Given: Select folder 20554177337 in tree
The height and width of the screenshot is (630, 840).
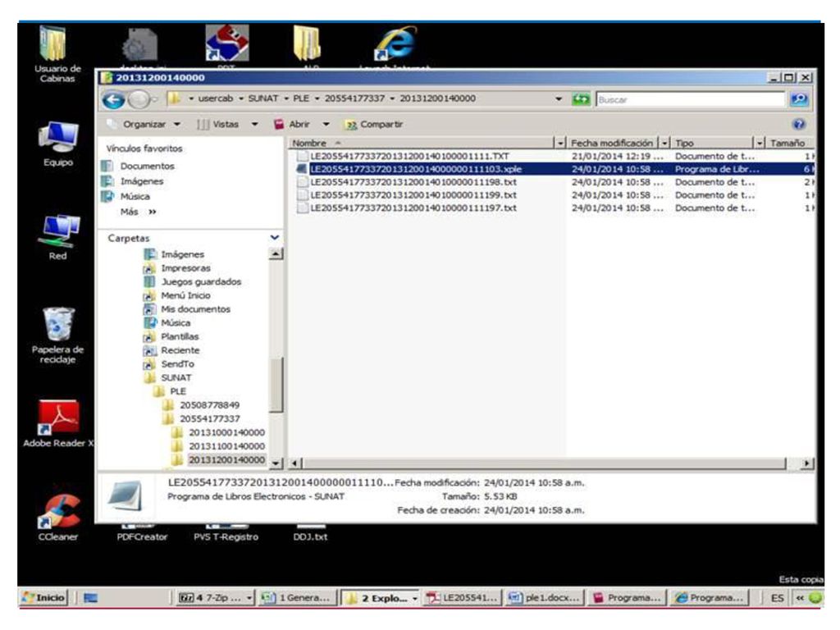Looking at the screenshot, I should click(209, 419).
